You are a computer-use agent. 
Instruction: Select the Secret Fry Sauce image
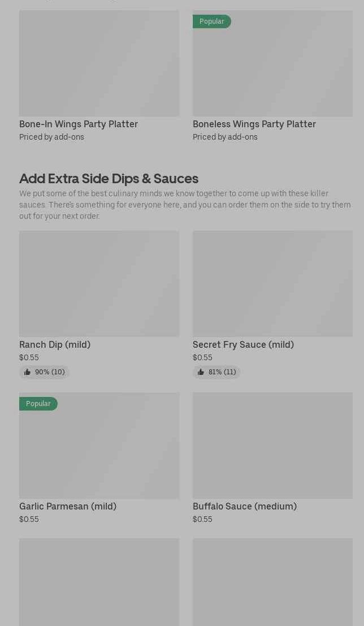pos(272,283)
